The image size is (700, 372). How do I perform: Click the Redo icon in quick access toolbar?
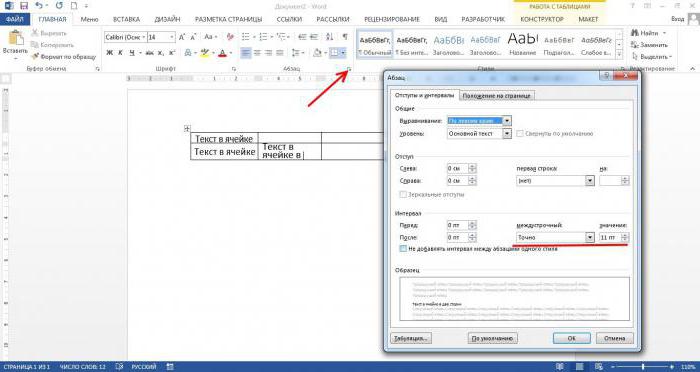59,6
